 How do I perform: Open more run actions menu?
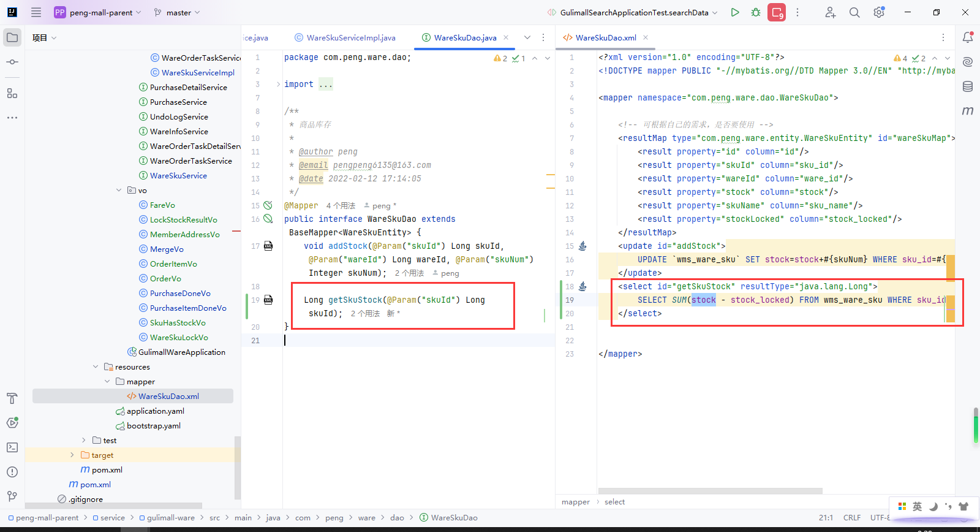point(797,12)
